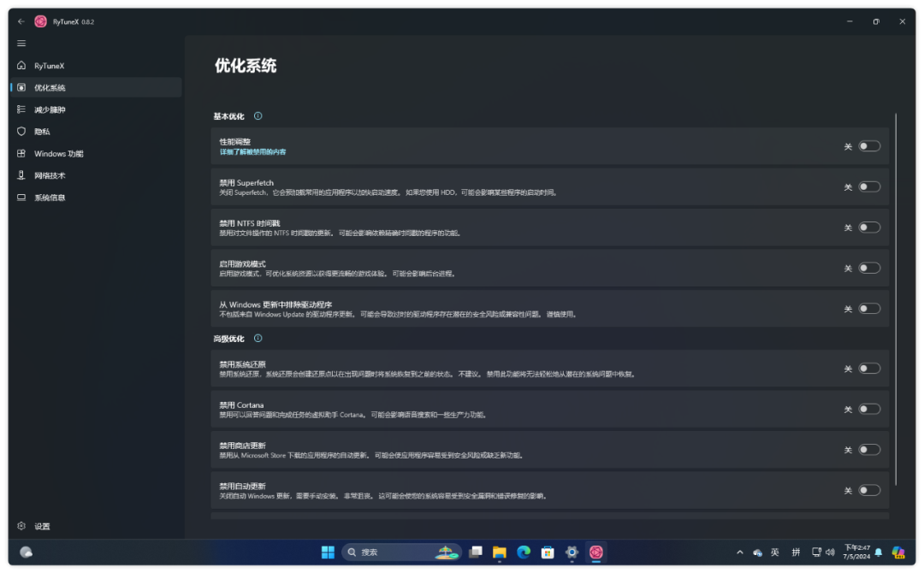Open 设置 page in sidebar

(x=96, y=526)
